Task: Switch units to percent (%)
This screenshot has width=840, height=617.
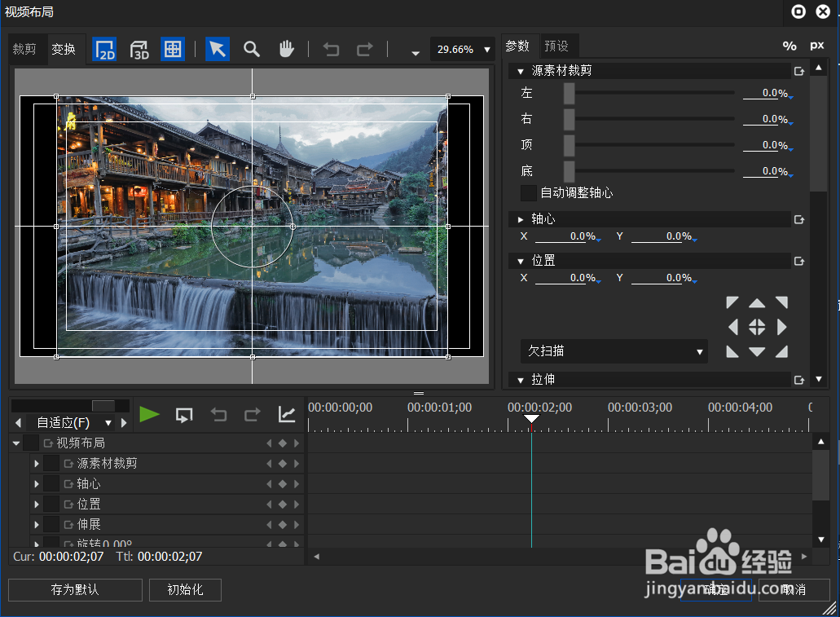Action: 789,46
